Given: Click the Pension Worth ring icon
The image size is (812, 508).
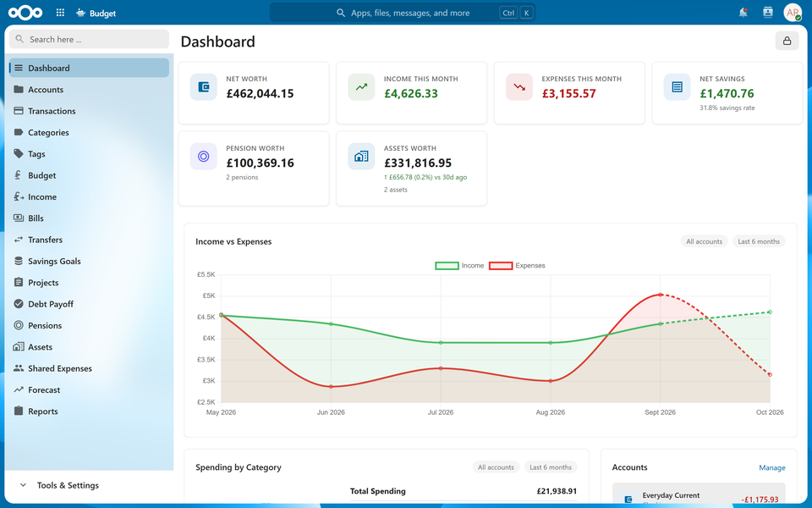Looking at the screenshot, I should point(204,157).
